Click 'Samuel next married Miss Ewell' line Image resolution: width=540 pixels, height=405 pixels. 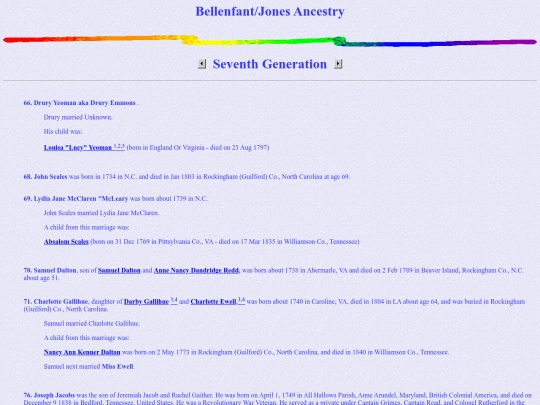pos(89,367)
